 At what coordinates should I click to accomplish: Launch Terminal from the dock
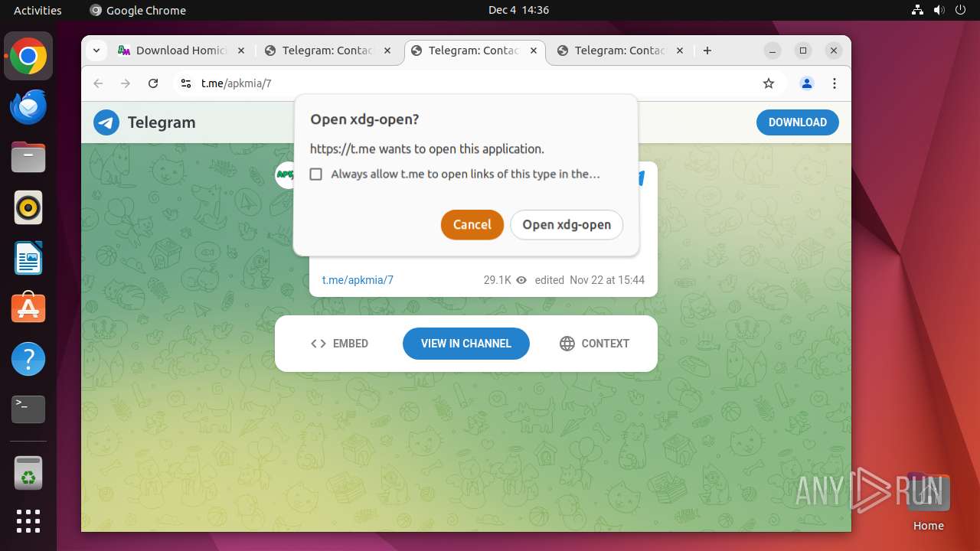(28, 409)
